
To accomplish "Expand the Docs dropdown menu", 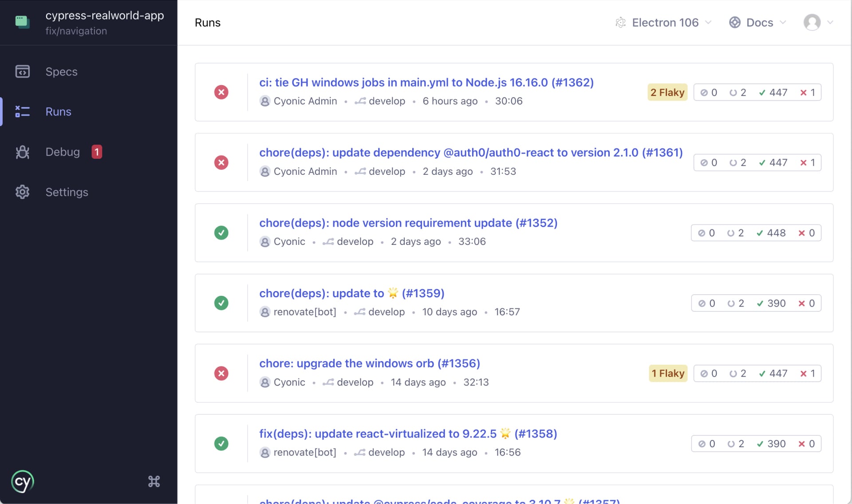I will click(758, 23).
